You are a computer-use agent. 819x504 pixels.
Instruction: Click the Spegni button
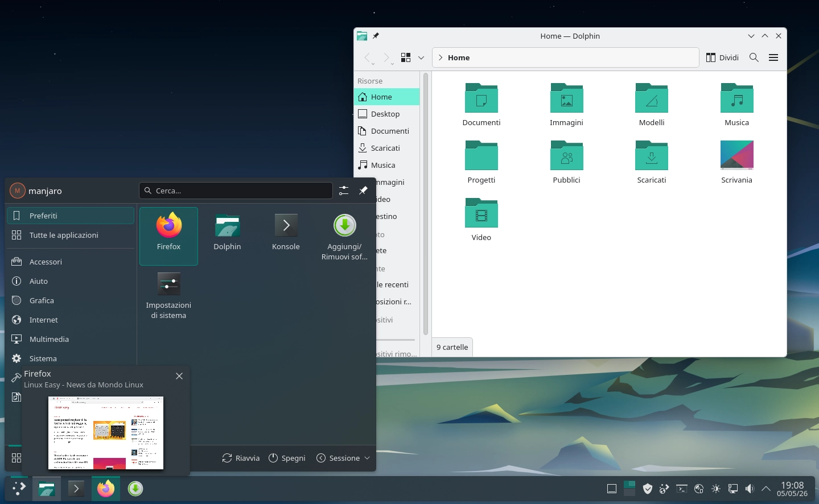click(287, 458)
